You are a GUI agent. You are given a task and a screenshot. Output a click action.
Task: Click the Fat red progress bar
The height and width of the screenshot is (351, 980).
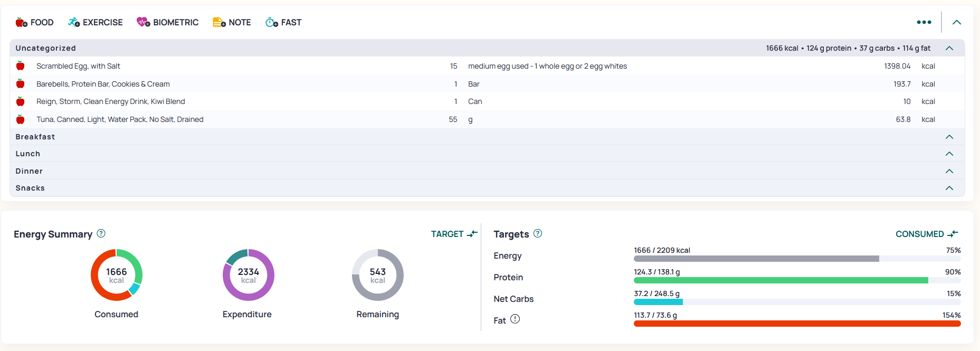click(x=797, y=324)
